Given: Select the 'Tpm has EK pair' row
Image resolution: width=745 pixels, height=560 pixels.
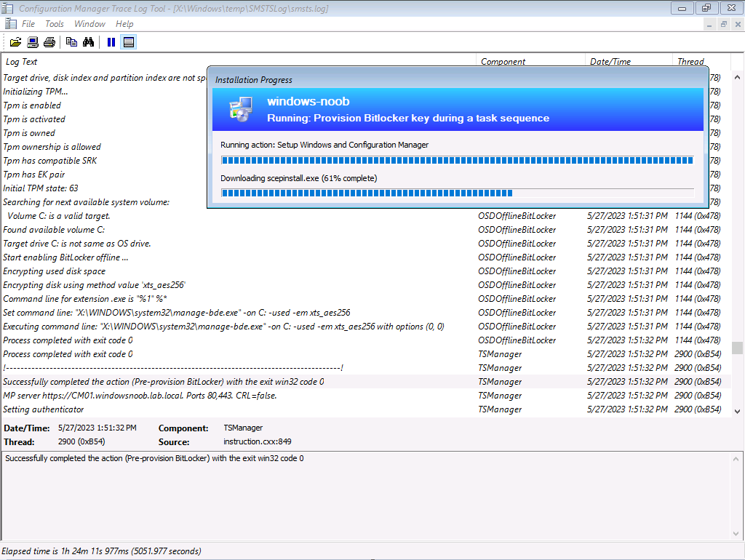Looking at the screenshot, I should tap(104, 175).
